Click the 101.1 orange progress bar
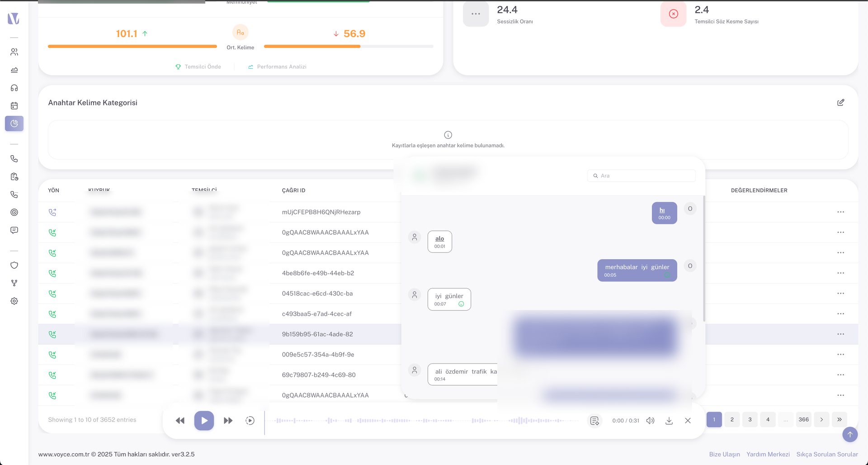868x465 pixels. tap(132, 46)
